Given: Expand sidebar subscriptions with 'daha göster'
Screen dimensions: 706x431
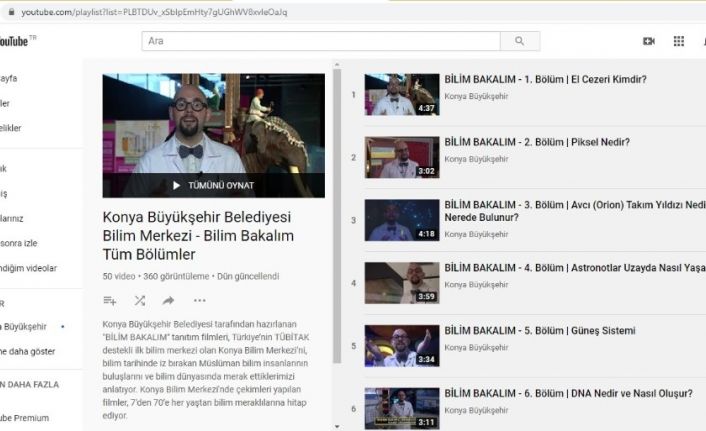Looking at the screenshot, I should (28, 350).
